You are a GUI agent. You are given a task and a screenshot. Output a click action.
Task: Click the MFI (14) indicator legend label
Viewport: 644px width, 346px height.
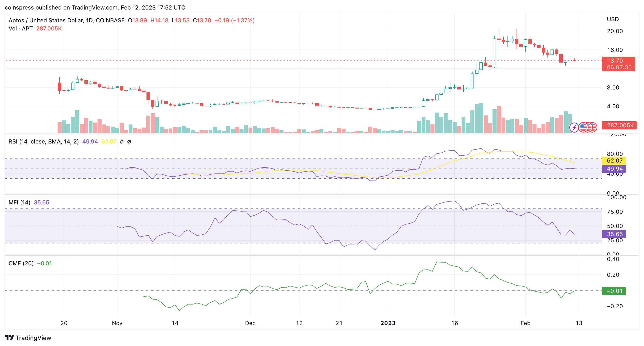coord(19,203)
